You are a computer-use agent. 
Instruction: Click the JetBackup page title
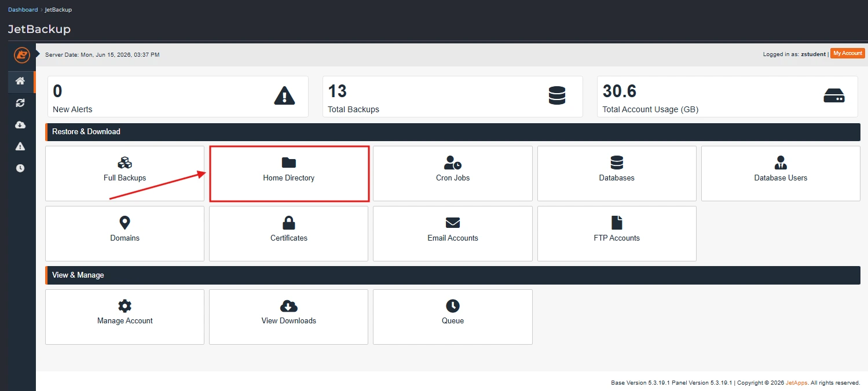coord(39,29)
